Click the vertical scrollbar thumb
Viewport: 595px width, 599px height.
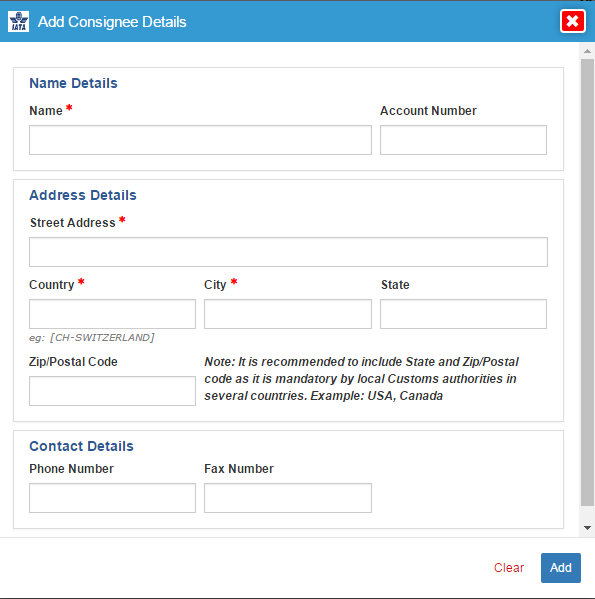coord(587,282)
